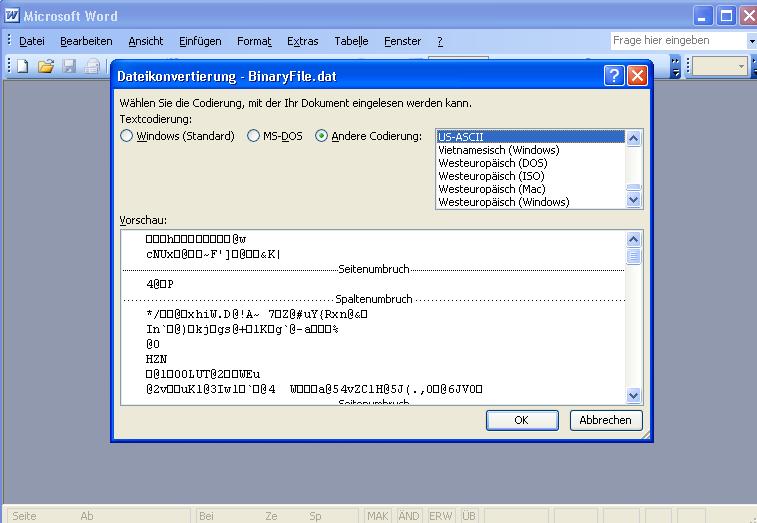Click preview pane scroll up arrow

tap(633, 239)
